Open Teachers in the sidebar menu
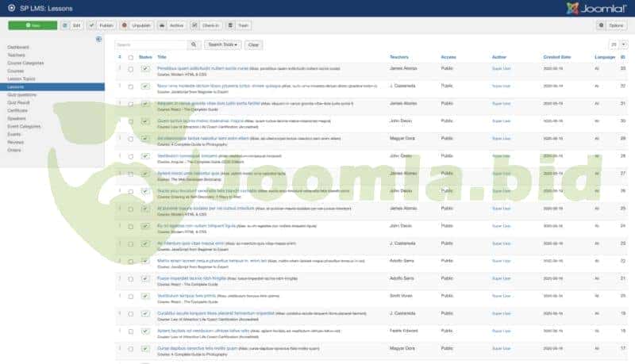Image resolution: width=635 pixels, height=364 pixels. 17,54
